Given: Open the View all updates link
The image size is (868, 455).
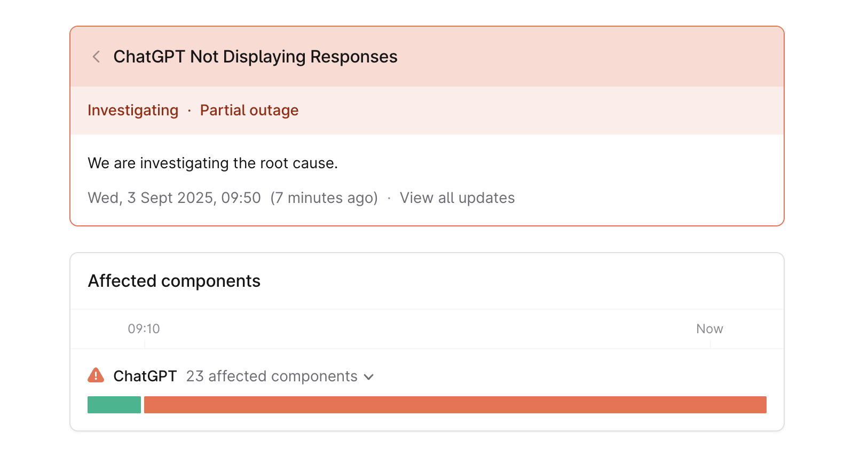Looking at the screenshot, I should [x=457, y=198].
